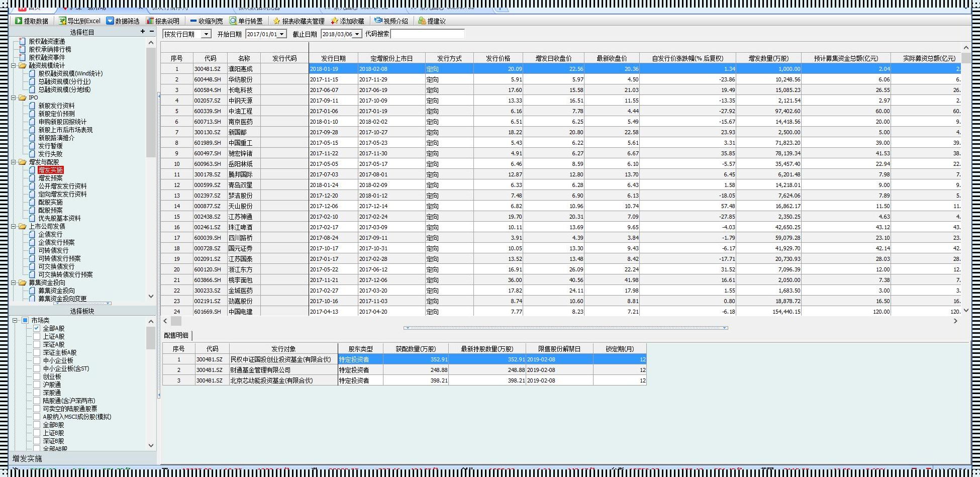980x477 pixels.
Task: Select 股权融资规模(Wind统计) tree item
Action: [x=70, y=73]
